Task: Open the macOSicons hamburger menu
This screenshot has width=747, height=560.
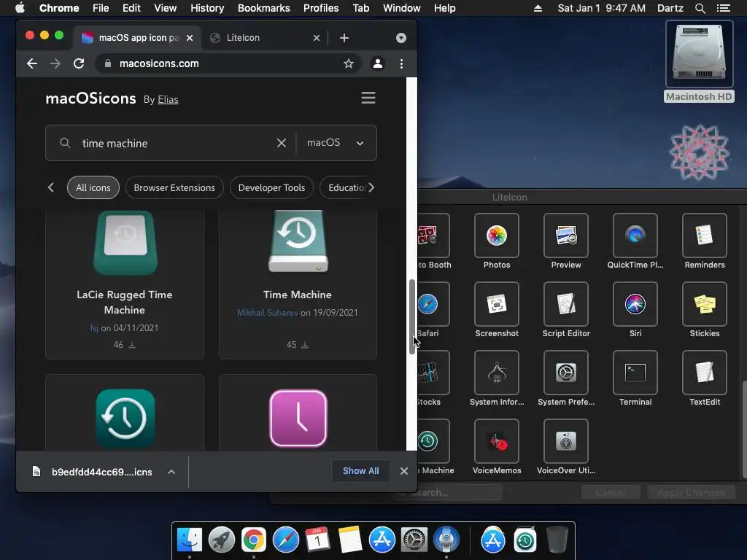Action: [368, 98]
